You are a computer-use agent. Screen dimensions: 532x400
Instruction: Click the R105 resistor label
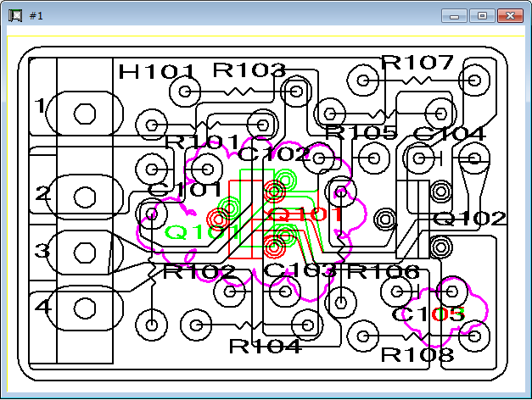(361, 132)
